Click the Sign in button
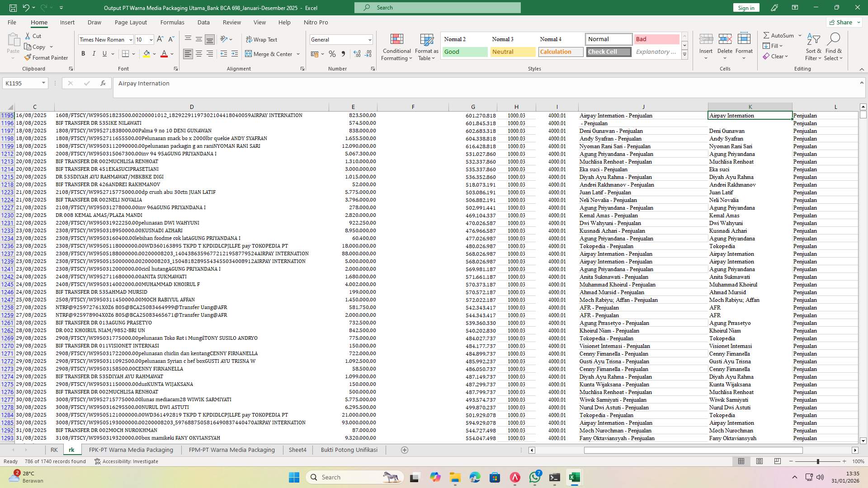The height and width of the screenshot is (488, 868). click(x=745, y=7)
